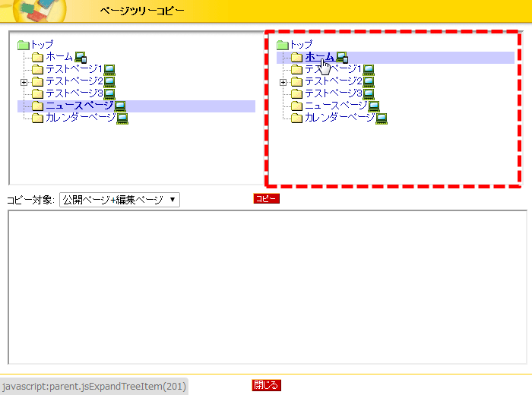Click the red 閉じる button

(x=266, y=385)
